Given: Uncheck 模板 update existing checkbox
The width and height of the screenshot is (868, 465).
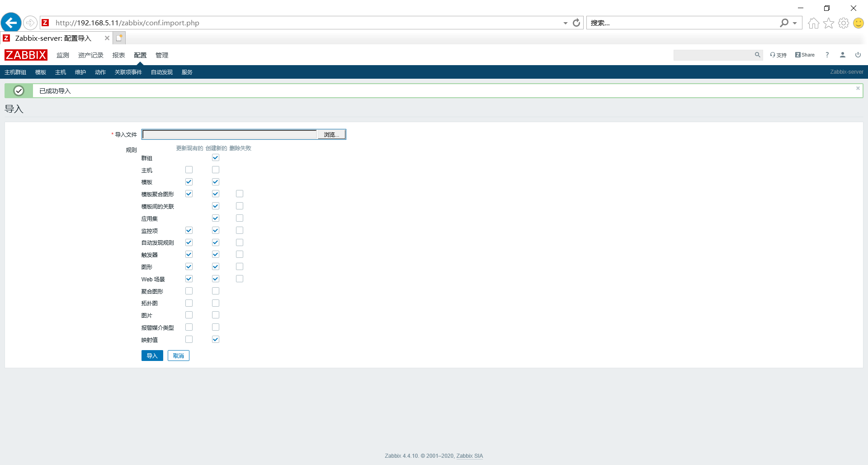Looking at the screenshot, I should click(x=189, y=182).
